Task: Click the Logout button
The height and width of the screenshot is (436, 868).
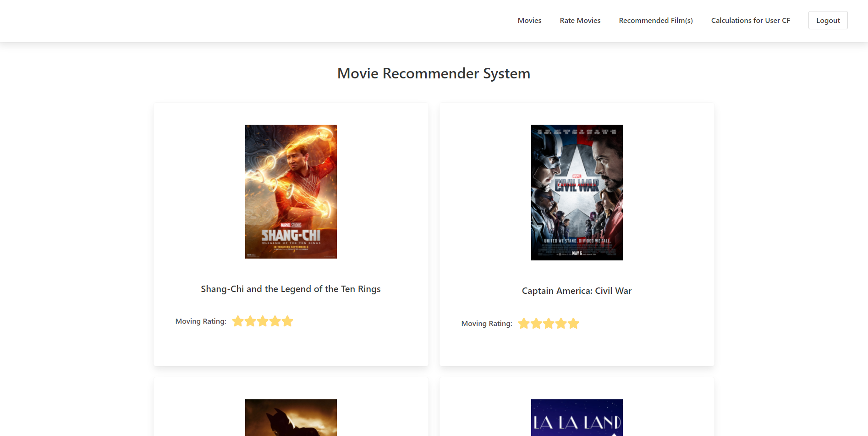Action: [828, 20]
